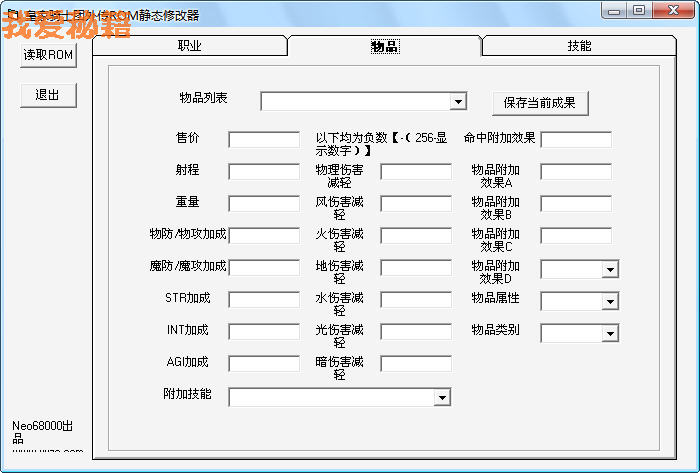Click the 暗伤害减轻 input field
Screen dimensions: 700x473
[415, 364]
